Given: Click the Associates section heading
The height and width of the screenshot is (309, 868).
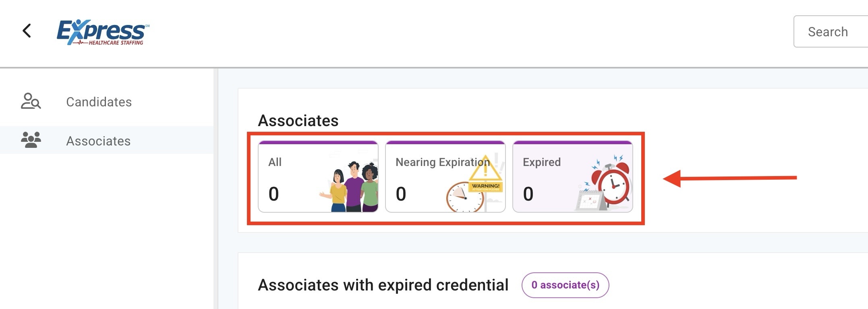Looking at the screenshot, I should [298, 120].
